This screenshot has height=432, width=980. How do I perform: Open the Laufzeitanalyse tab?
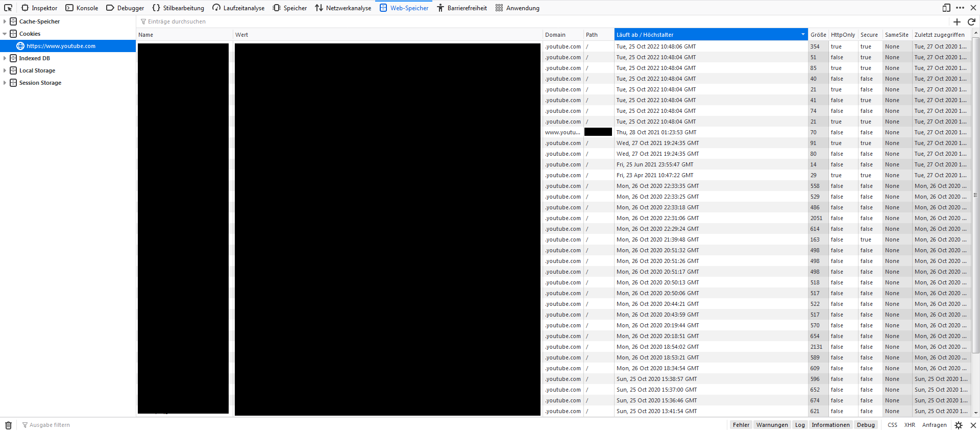238,8
